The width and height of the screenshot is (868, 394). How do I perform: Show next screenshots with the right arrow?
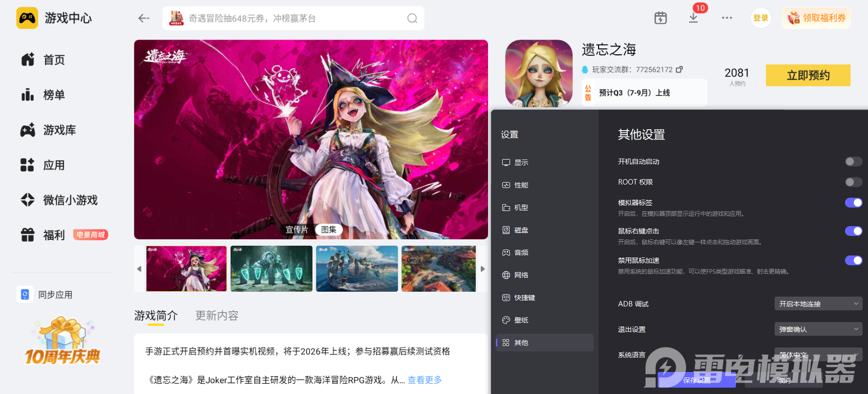483,269
